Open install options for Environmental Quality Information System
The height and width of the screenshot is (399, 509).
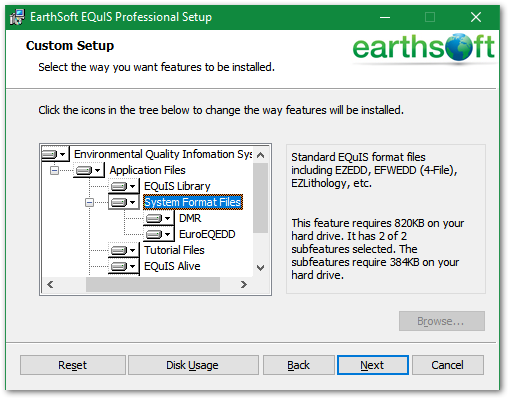55,154
